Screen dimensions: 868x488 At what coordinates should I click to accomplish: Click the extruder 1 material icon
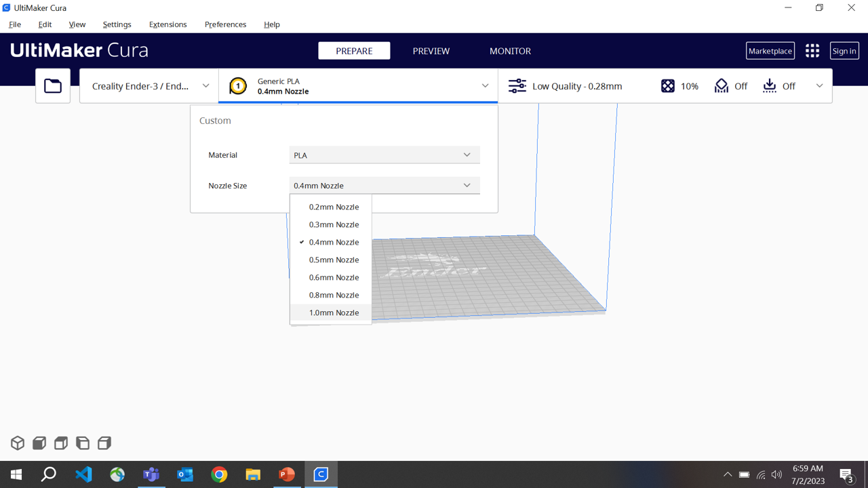[x=238, y=86]
